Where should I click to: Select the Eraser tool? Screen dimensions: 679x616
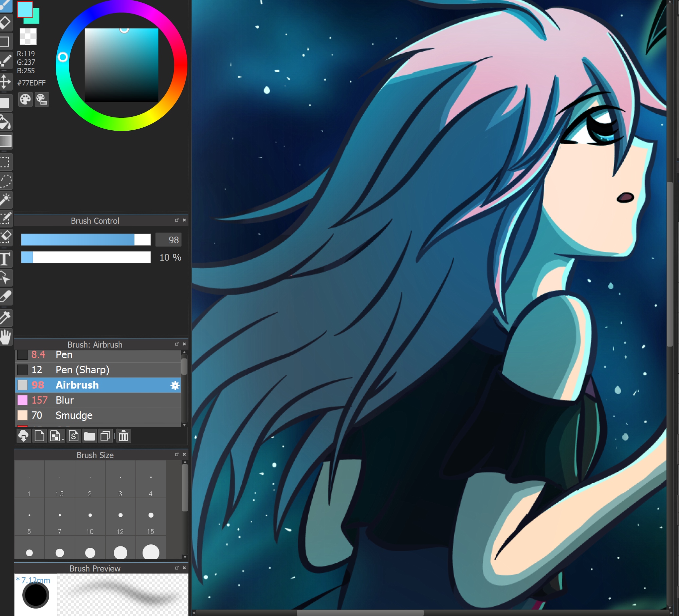pos(5,23)
